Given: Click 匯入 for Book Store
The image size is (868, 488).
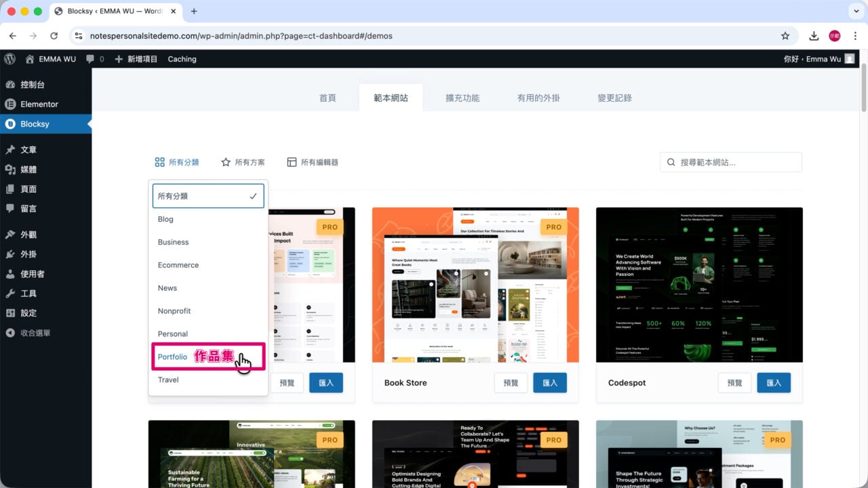Looking at the screenshot, I should (x=550, y=383).
